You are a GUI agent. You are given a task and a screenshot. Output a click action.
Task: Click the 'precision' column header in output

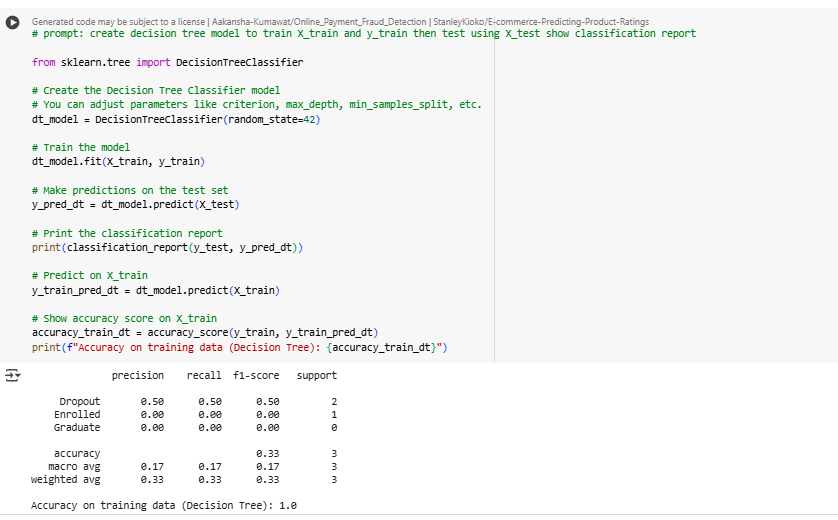coord(138,376)
